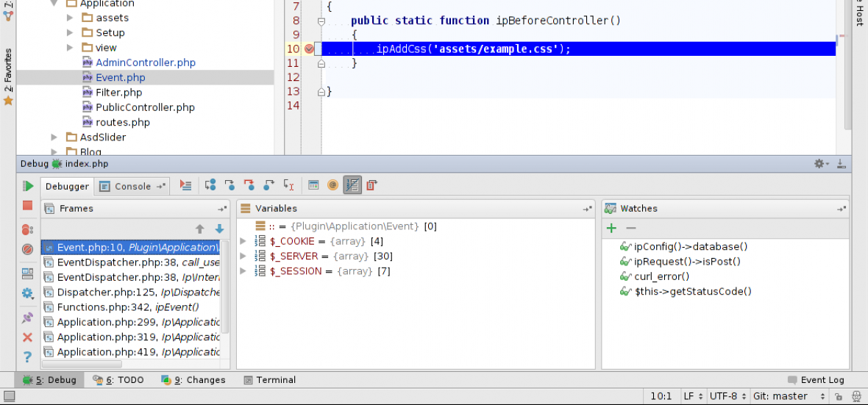Select the Event.php:10 stack frame
868x405 pixels.
coord(131,247)
